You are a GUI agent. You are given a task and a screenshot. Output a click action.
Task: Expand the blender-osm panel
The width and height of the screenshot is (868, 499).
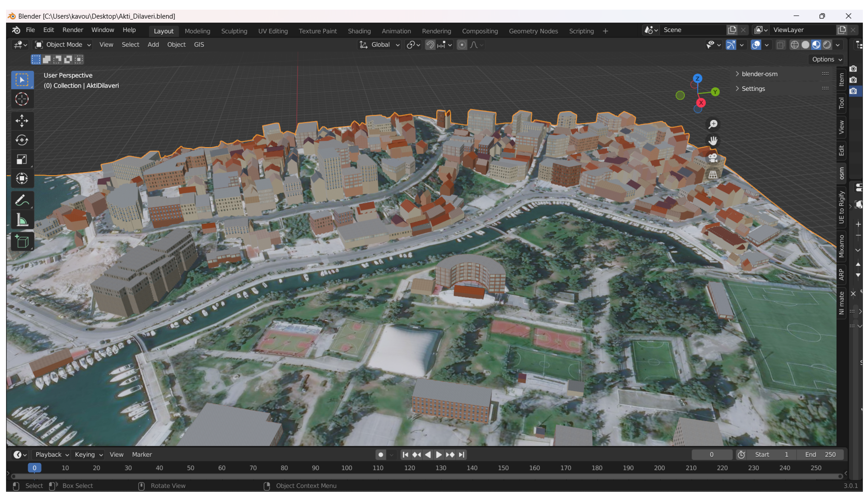[x=759, y=74]
